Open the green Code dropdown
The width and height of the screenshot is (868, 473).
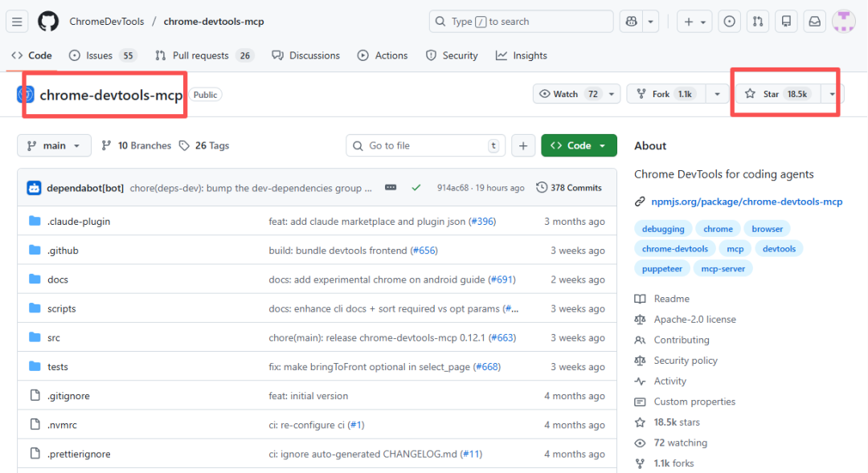[579, 145]
